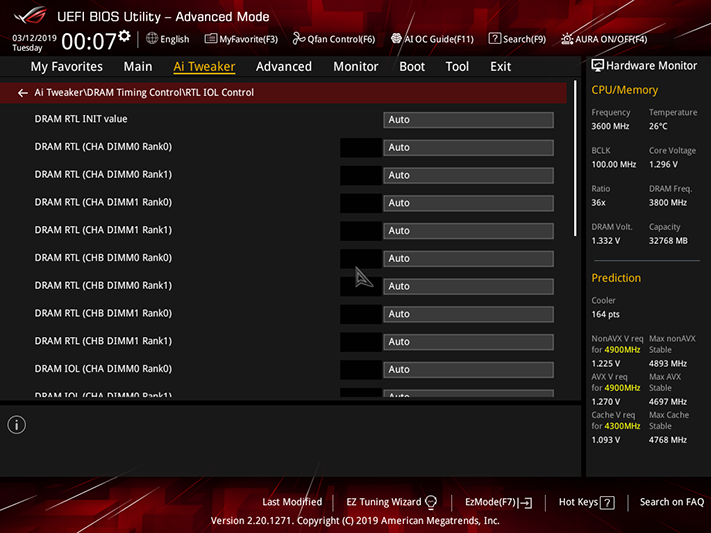711x533 pixels.
Task: Click the settings gear next to the clock
Action: pyautogui.click(x=124, y=36)
